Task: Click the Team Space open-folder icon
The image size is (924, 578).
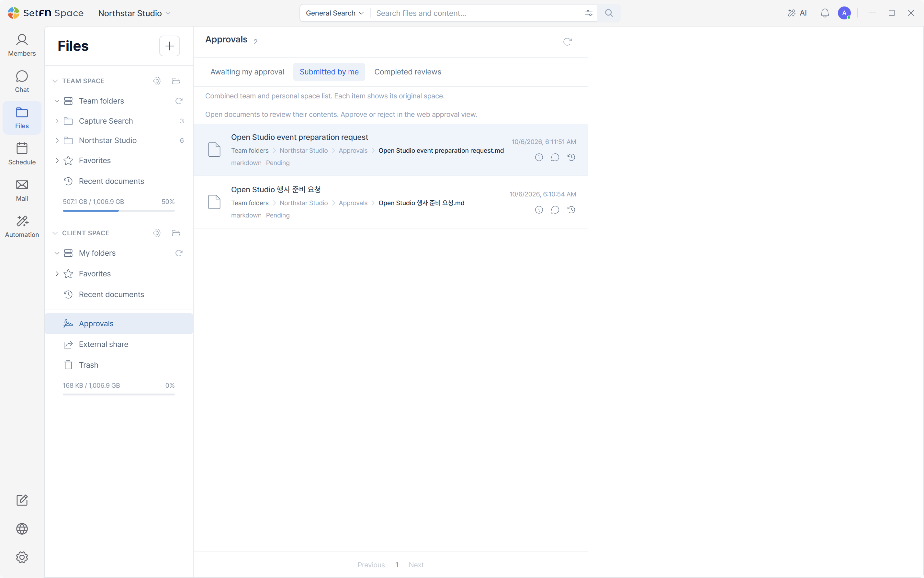Action: [x=176, y=81]
